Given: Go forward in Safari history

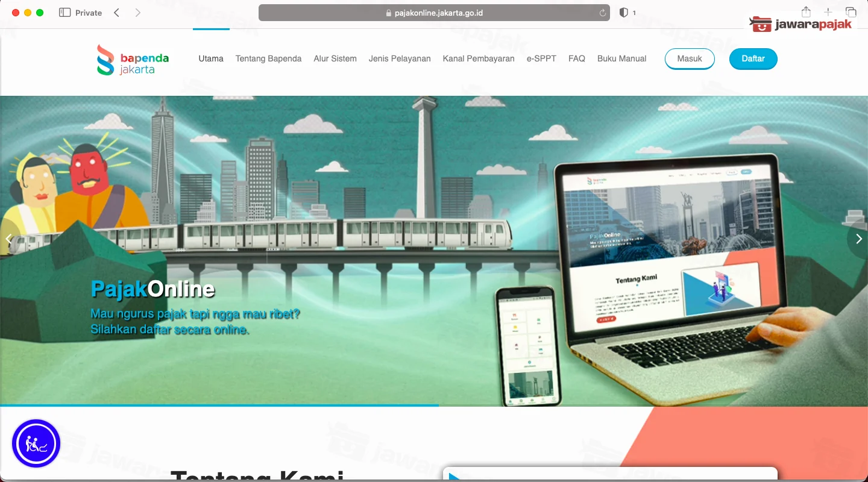Looking at the screenshot, I should (x=138, y=13).
